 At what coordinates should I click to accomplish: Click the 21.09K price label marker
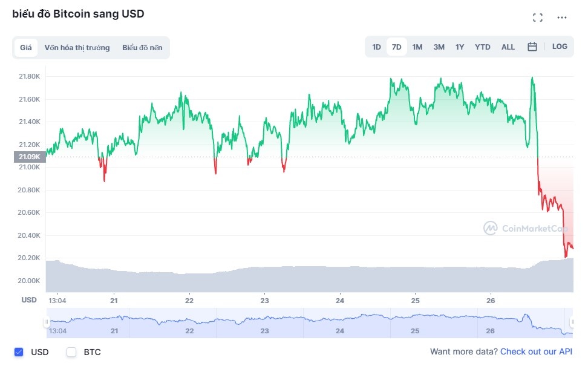[29, 157]
